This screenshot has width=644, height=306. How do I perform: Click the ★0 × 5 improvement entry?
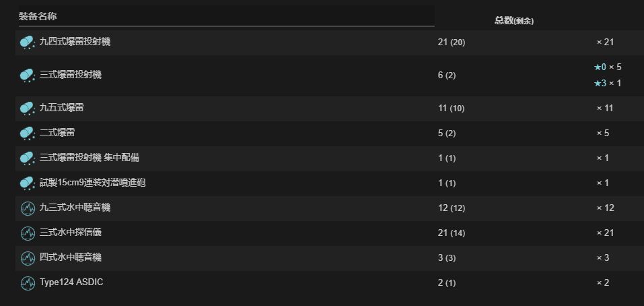[608, 67]
